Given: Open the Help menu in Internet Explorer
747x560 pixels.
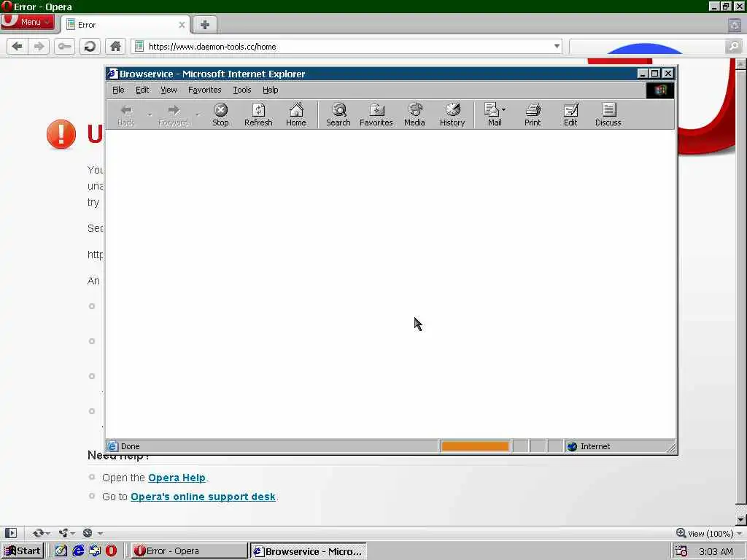Looking at the screenshot, I should click(x=270, y=90).
